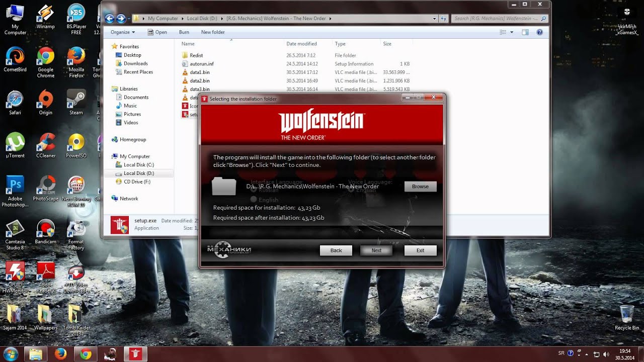644x362 pixels.
Task: Open Nero Burning ROM 10 icon
Action: pyautogui.click(x=76, y=192)
